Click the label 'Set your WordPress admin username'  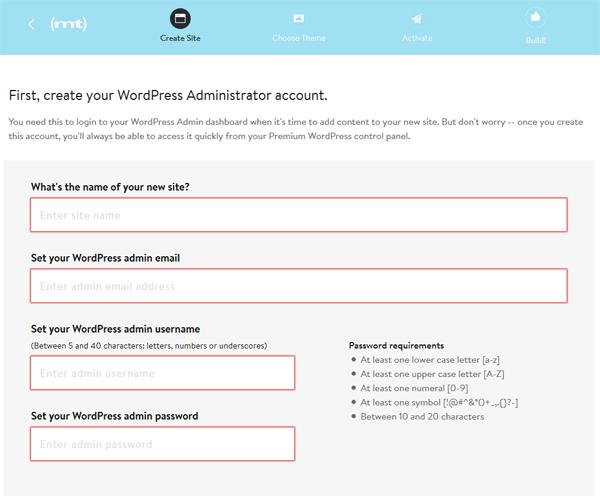click(x=115, y=329)
